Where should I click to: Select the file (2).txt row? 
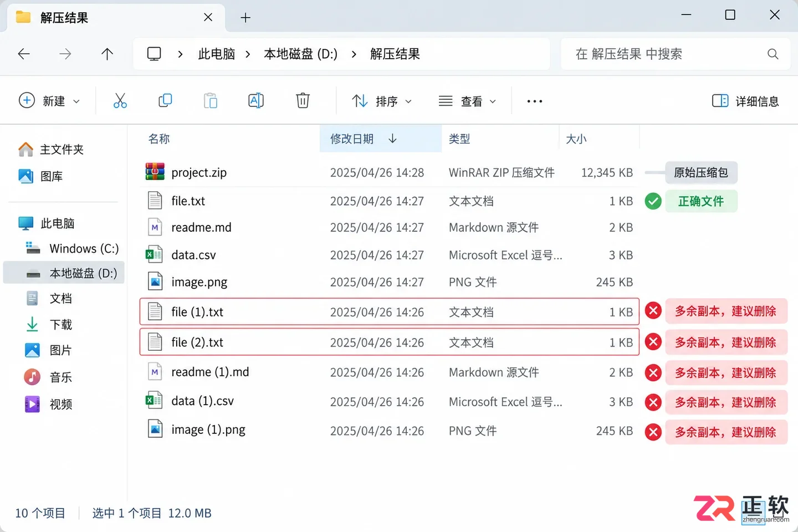coord(389,342)
